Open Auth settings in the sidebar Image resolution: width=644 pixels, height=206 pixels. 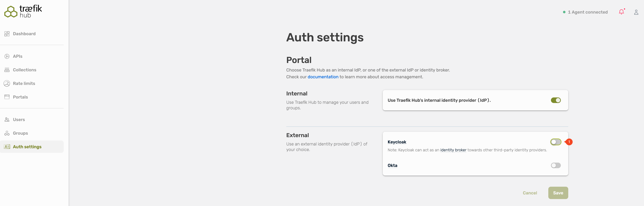click(x=27, y=147)
